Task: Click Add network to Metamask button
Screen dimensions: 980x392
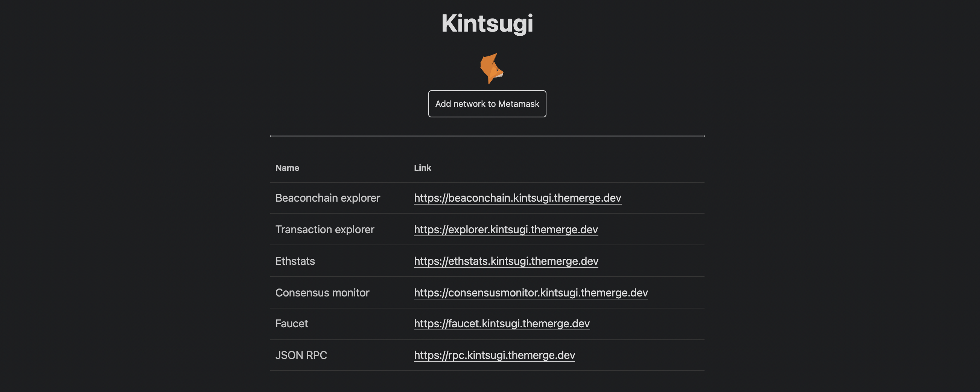Action: (x=487, y=104)
